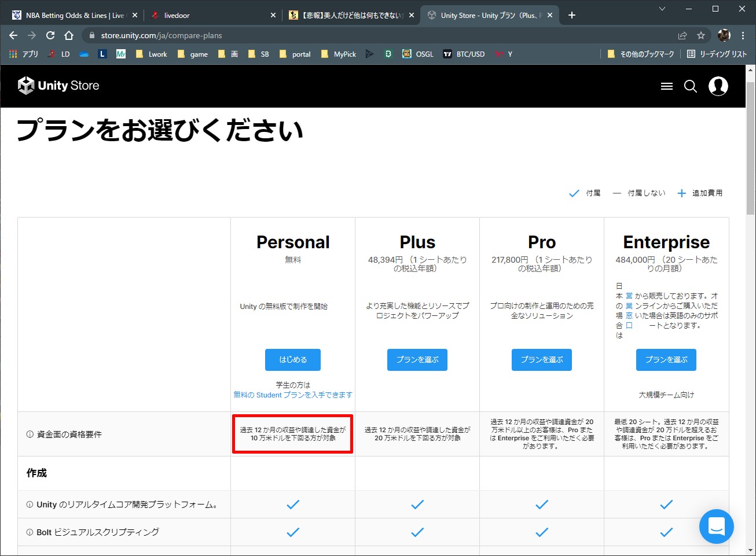The image size is (756, 556).
Task: Click info icon beside 資金面の資格要件
Action: click(x=30, y=435)
